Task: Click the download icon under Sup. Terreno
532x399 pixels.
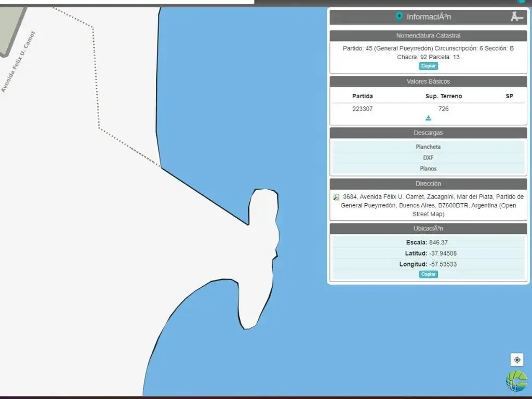Action: click(x=428, y=118)
